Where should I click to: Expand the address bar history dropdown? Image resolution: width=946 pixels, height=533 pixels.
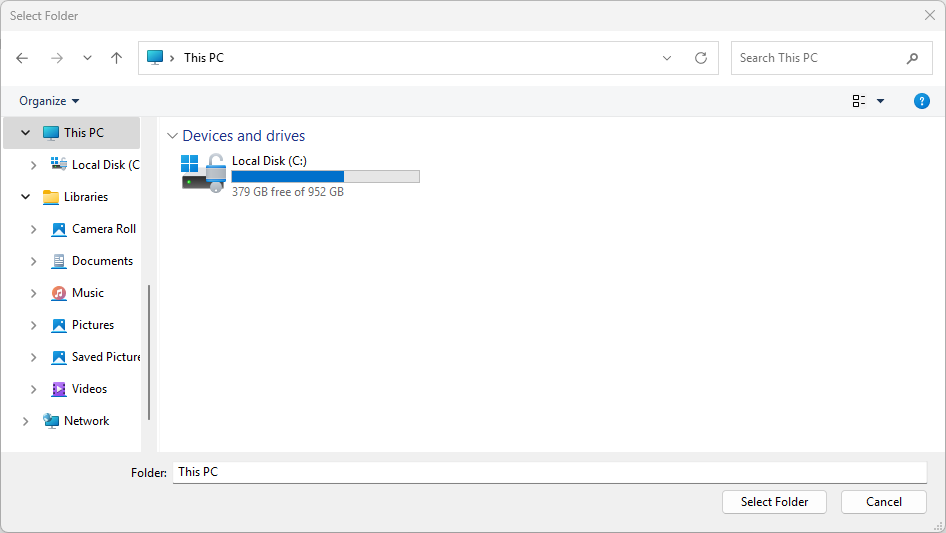667,58
